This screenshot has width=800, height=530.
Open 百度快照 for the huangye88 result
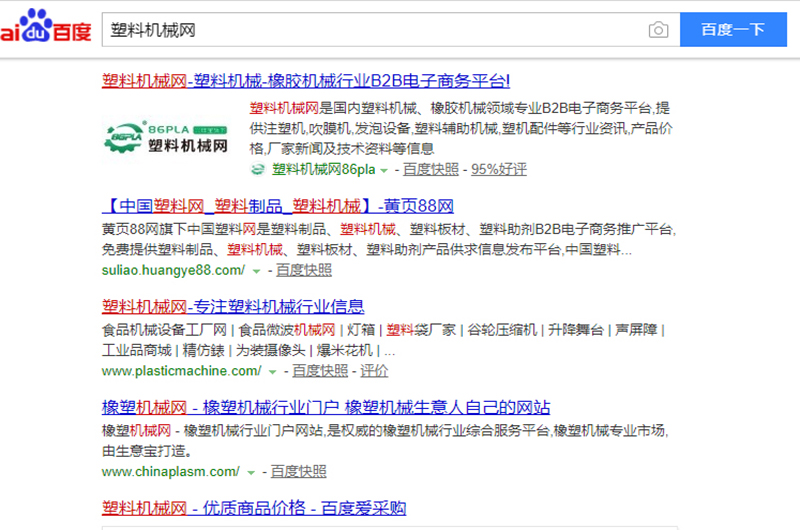[x=304, y=270]
